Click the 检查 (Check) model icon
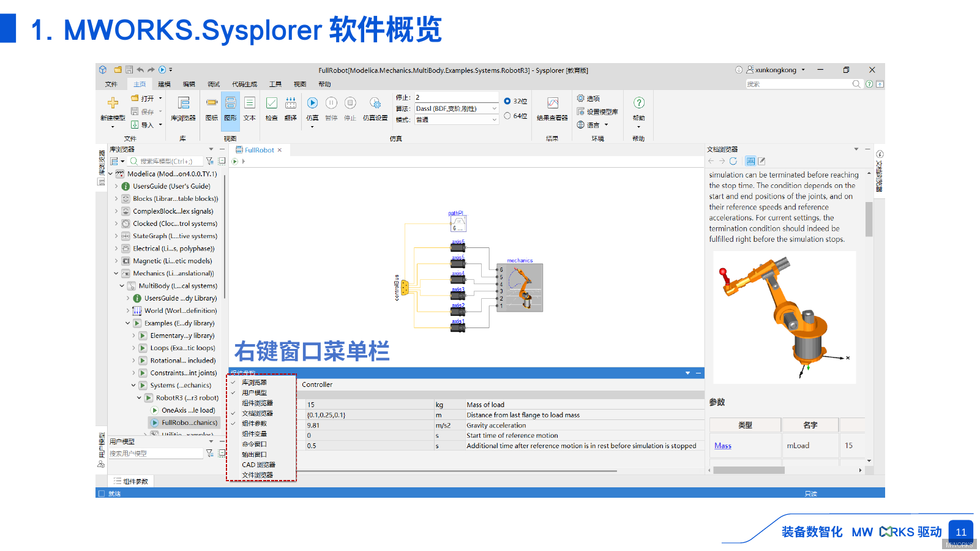 pyautogui.click(x=272, y=103)
